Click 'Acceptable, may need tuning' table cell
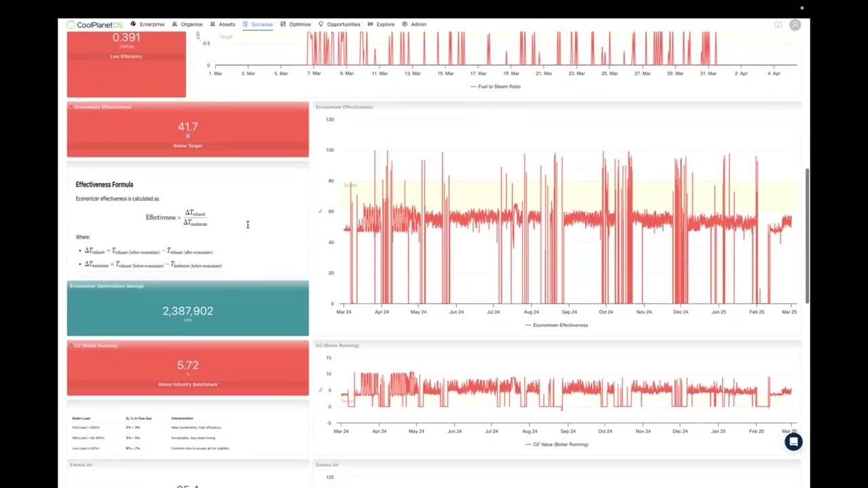The image size is (868, 488). click(x=193, y=438)
